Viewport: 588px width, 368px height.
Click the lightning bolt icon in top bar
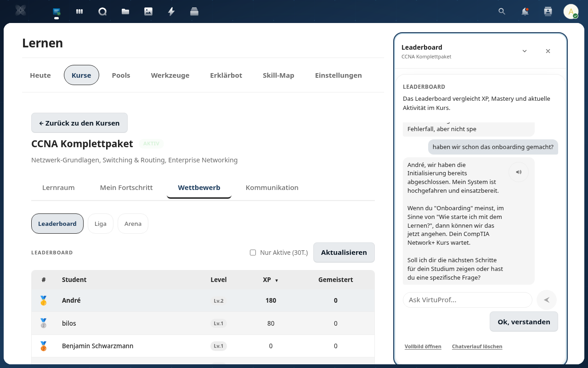click(x=171, y=11)
